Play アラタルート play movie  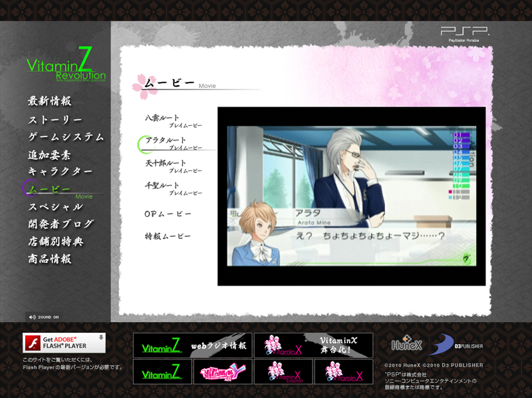[173, 143]
